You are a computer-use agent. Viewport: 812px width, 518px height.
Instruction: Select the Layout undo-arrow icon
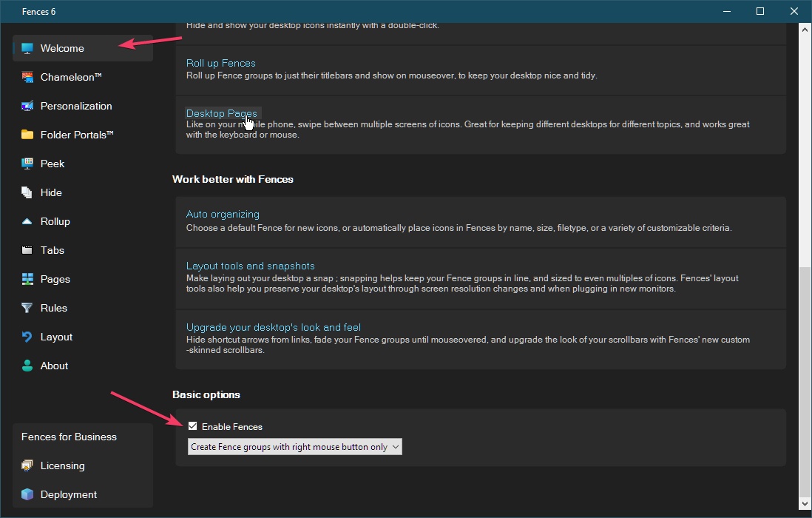(x=27, y=337)
